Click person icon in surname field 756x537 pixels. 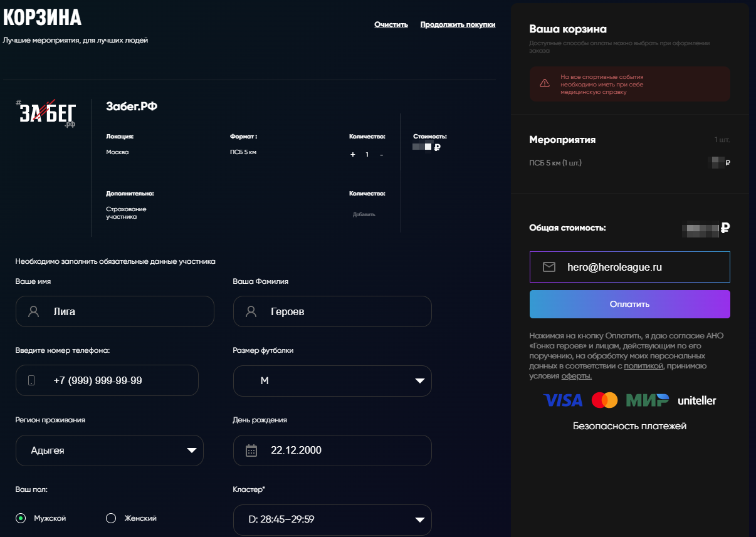click(251, 311)
